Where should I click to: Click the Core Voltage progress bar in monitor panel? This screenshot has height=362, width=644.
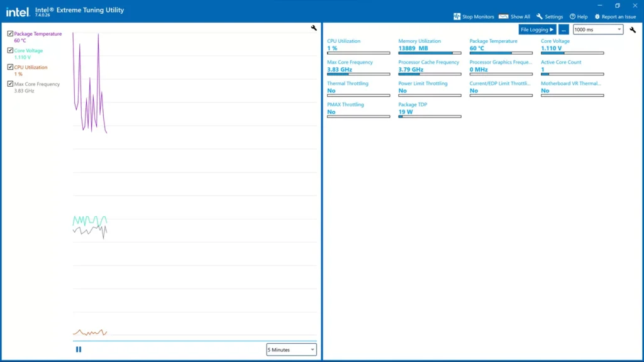click(x=572, y=53)
